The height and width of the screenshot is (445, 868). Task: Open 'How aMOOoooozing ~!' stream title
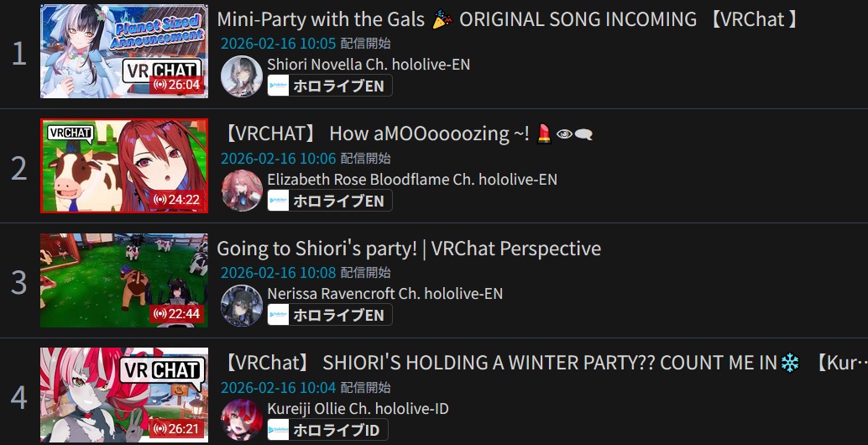[408, 134]
